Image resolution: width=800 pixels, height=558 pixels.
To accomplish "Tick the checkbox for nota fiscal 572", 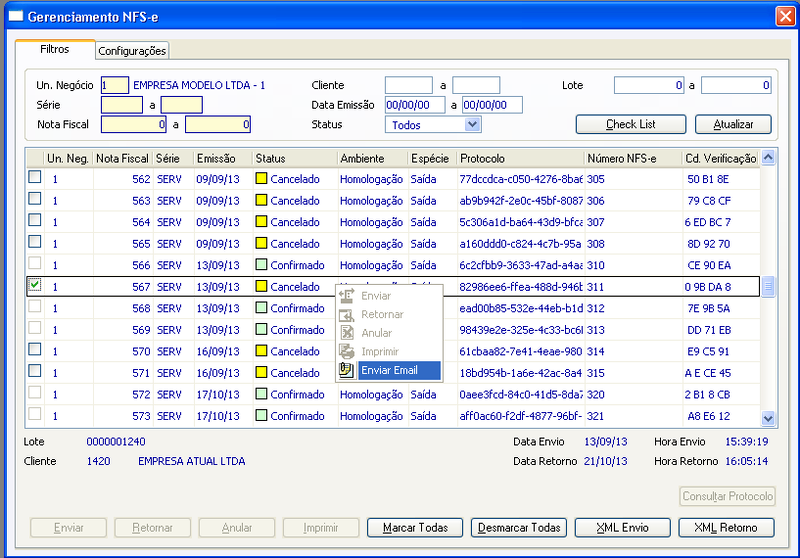I will click(x=35, y=392).
